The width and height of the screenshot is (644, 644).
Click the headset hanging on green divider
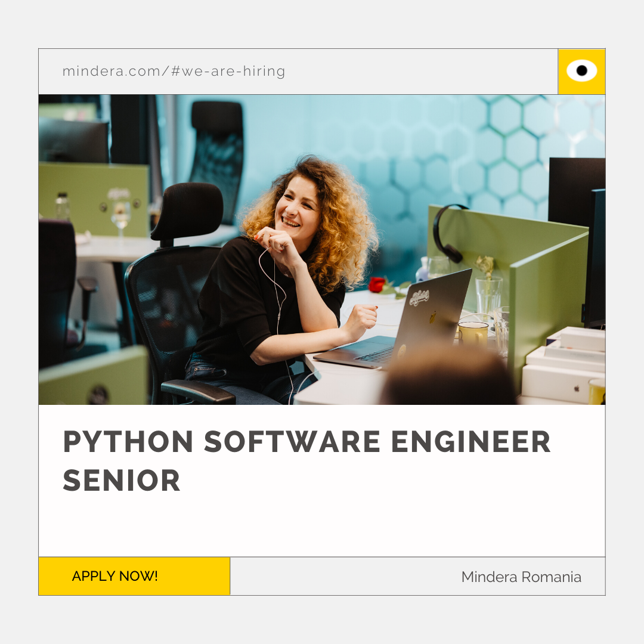tap(448, 233)
